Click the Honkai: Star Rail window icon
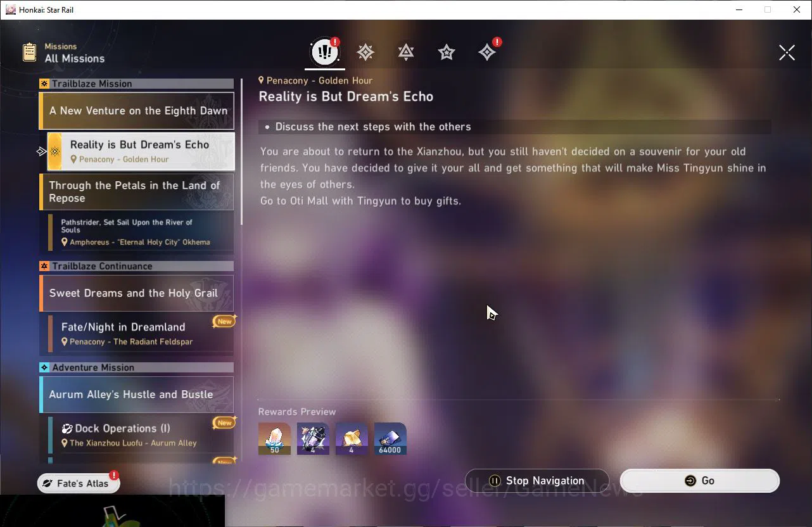The image size is (812, 527). 10,10
